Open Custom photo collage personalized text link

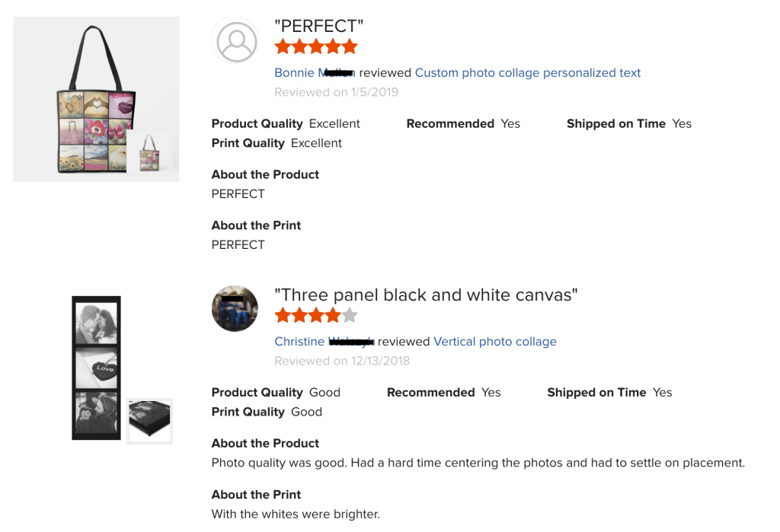(x=527, y=73)
